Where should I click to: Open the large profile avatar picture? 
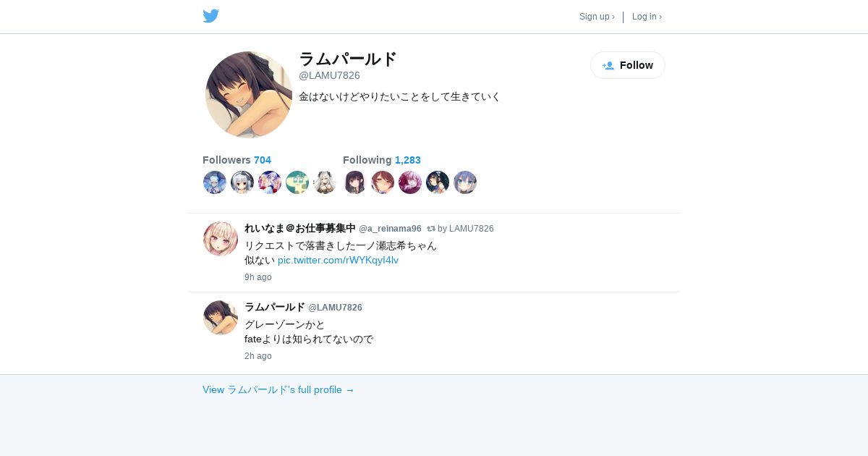[x=249, y=95]
